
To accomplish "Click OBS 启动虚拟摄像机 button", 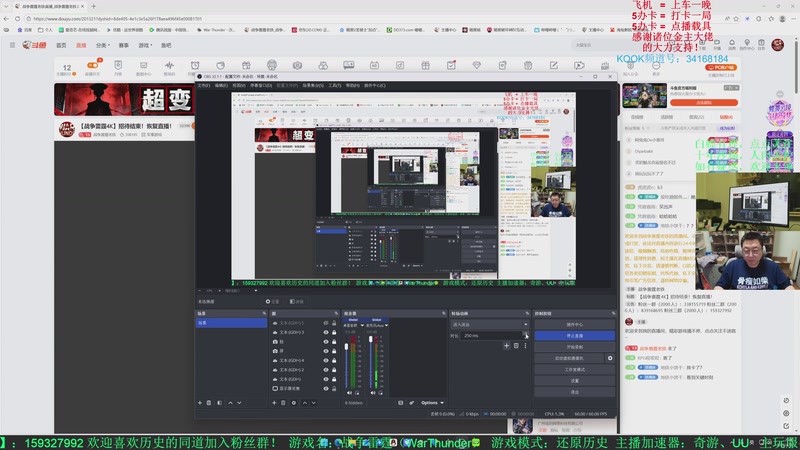I will (569, 358).
